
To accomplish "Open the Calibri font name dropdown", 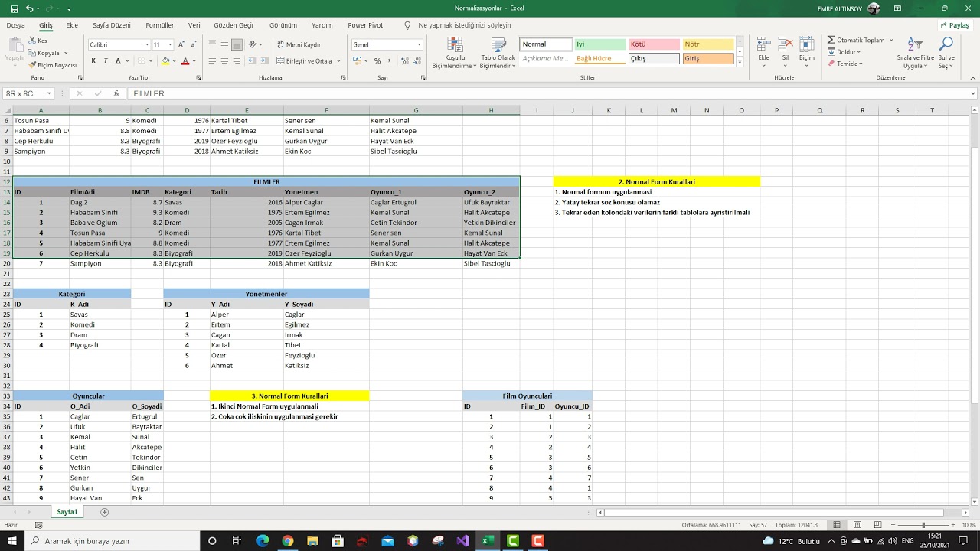I will tap(147, 44).
